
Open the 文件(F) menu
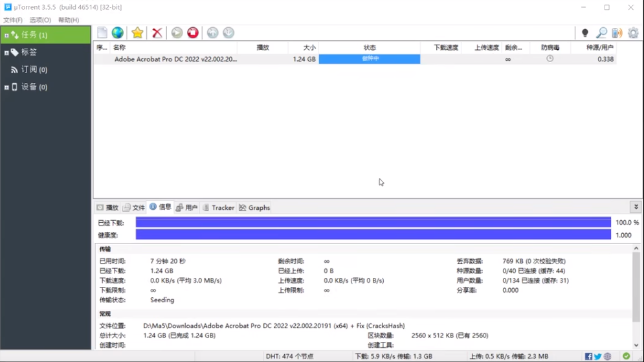[13, 19]
